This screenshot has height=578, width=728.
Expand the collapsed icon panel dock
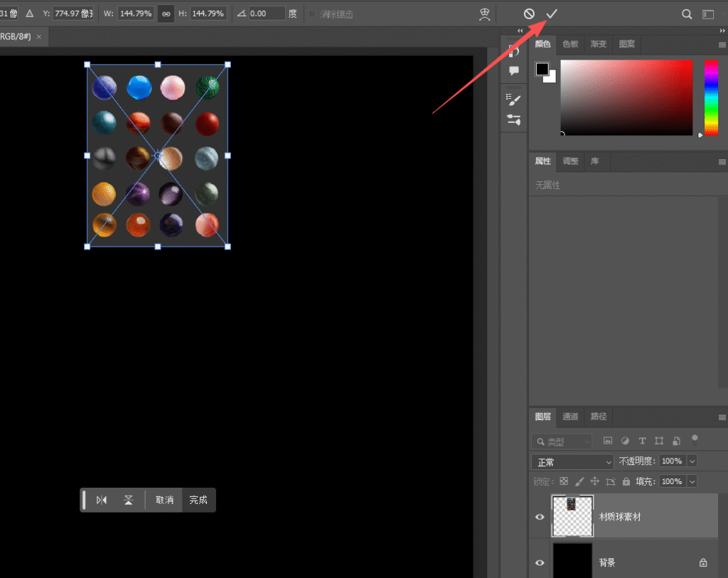520,31
